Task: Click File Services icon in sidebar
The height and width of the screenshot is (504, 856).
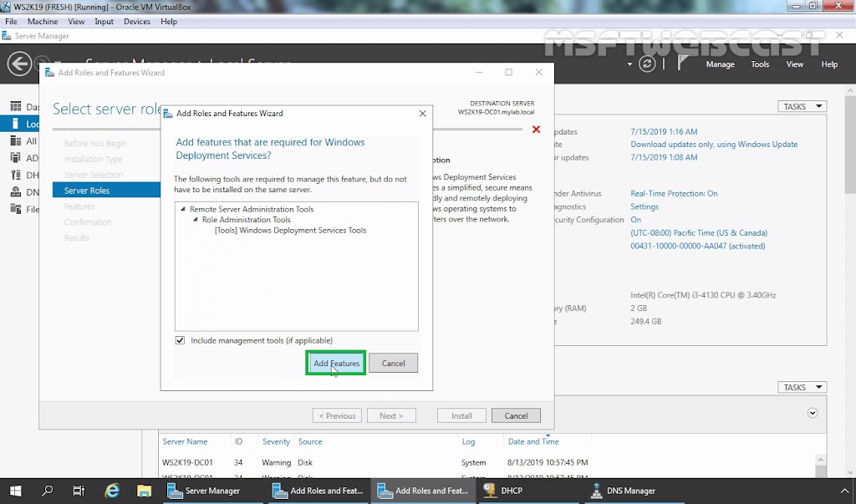Action: [x=16, y=209]
